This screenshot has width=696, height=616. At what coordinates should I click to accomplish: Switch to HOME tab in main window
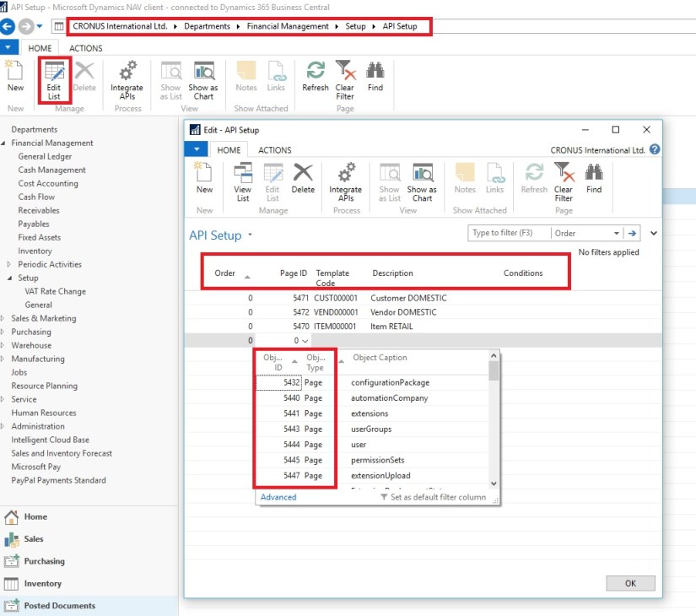[x=40, y=48]
